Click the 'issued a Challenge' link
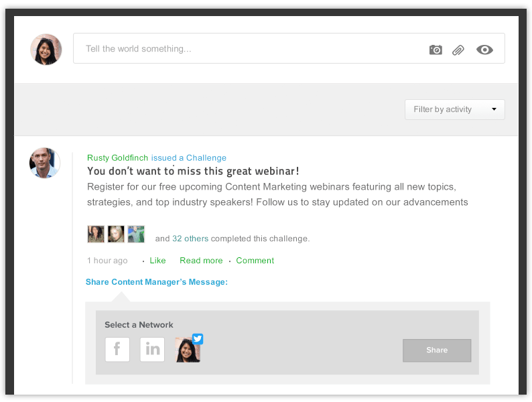Image resolution: width=532 pixels, height=402 pixels. 189,158
